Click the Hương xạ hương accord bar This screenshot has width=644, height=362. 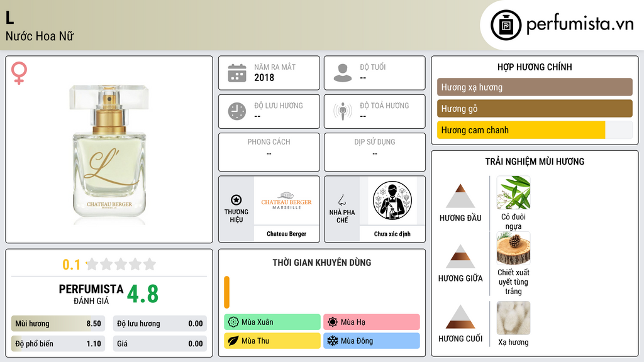(535, 87)
